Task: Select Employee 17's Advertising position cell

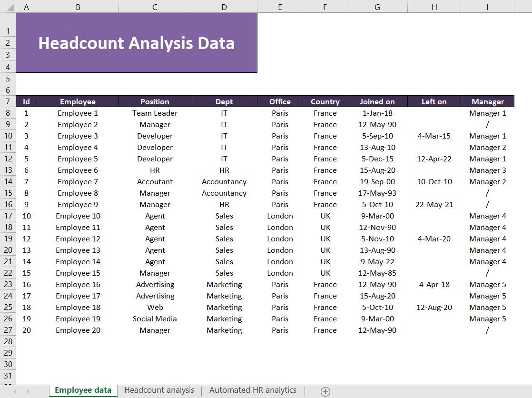Action: [155, 296]
